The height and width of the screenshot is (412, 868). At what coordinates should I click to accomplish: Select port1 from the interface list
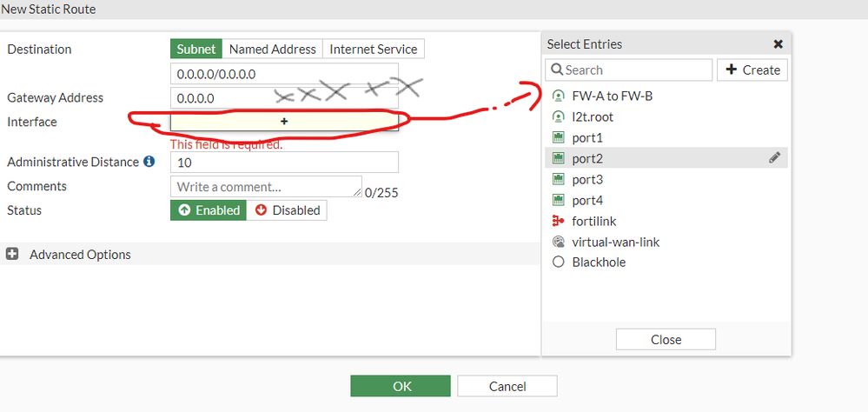(587, 137)
